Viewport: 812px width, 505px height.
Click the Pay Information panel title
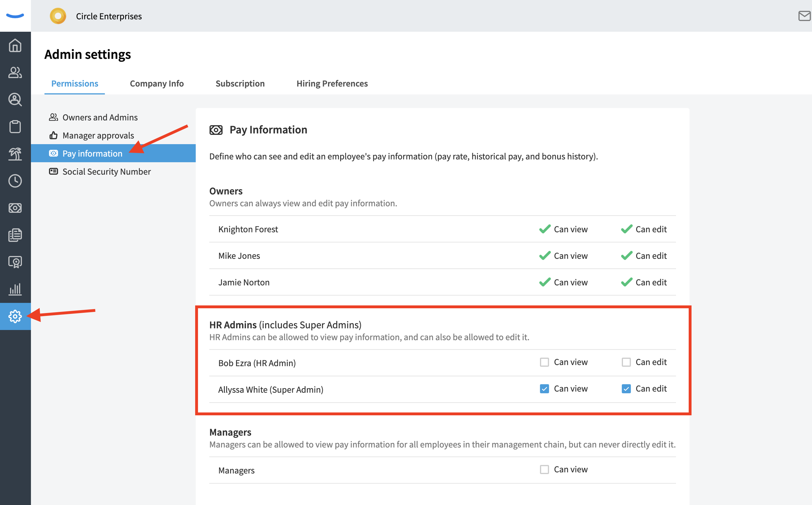click(269, 130)
